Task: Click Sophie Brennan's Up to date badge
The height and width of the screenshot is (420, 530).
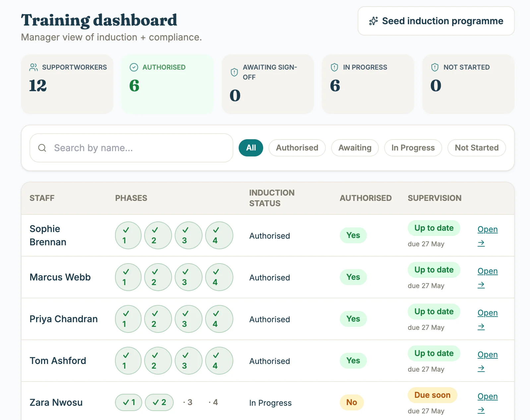Action: pos(434,228)
